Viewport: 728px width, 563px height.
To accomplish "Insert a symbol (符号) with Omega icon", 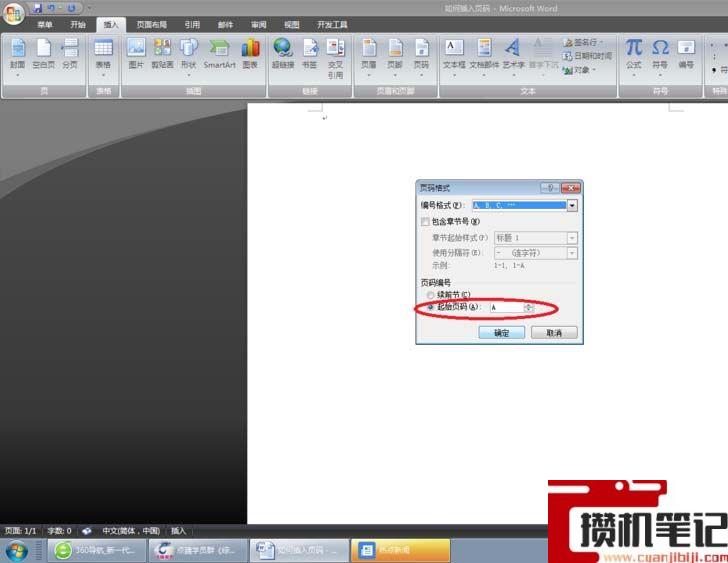I will [x=660, y=57].
